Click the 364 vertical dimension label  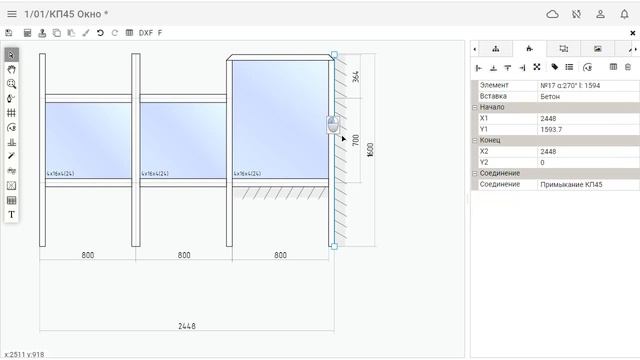click(356, 77)
